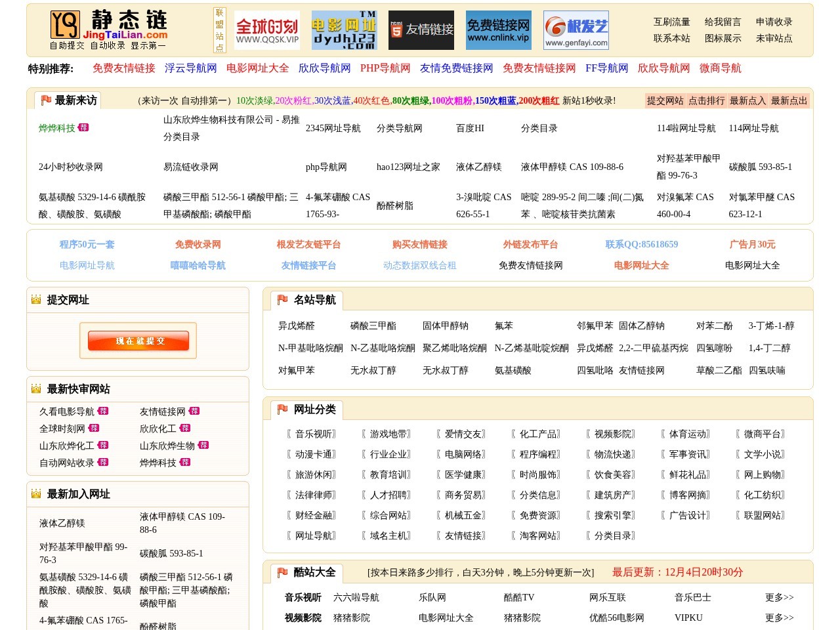The image size is (840, 630).
Task: Click the 友情链接 banner
Action: click(421, 30)
